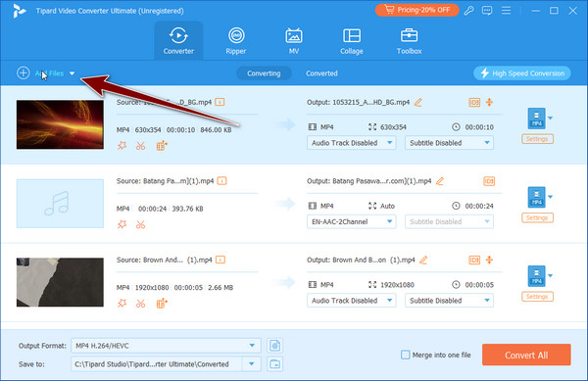Image resolution: width=588 pixels, height=381 pixels.
Task: Show source info for Brown And mp4
Action: [x=220, y=260]
